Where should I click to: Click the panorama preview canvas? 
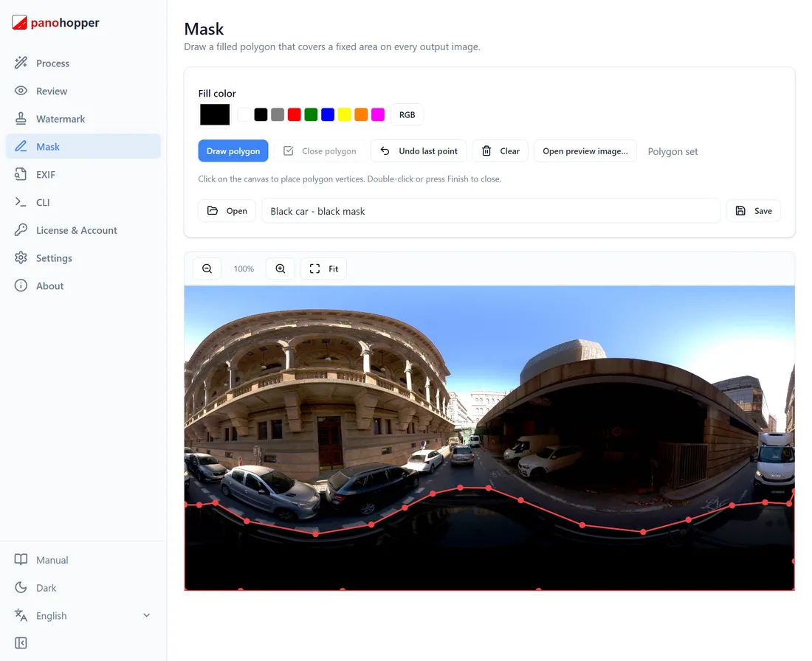coord(489,438)
